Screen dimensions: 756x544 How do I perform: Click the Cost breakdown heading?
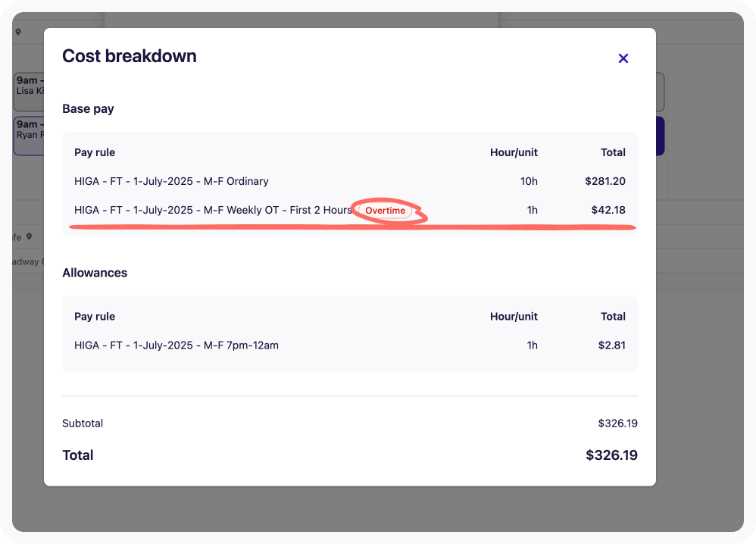(x=130, y=56)
